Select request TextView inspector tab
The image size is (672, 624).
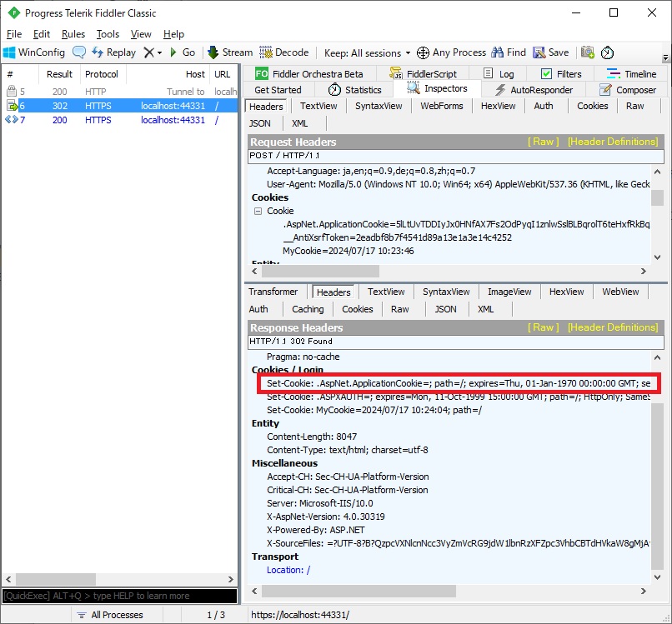(x=318, y=106)
